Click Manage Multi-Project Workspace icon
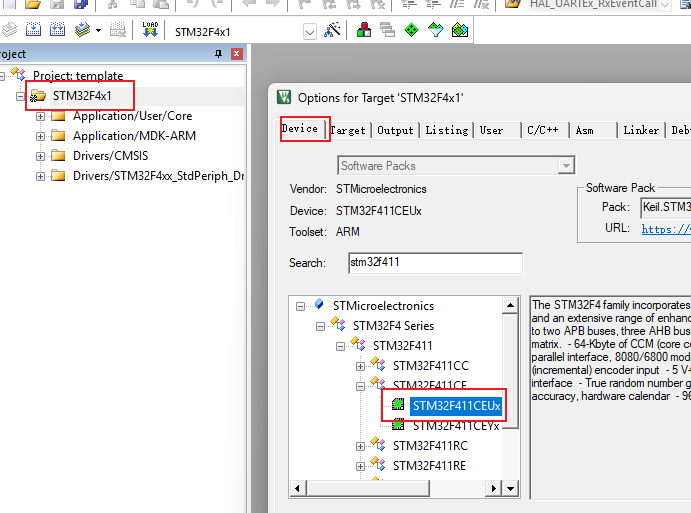Image resolution: width=691 pixels, height=513 pixels. pyautogui.click(x=387, y=30)
